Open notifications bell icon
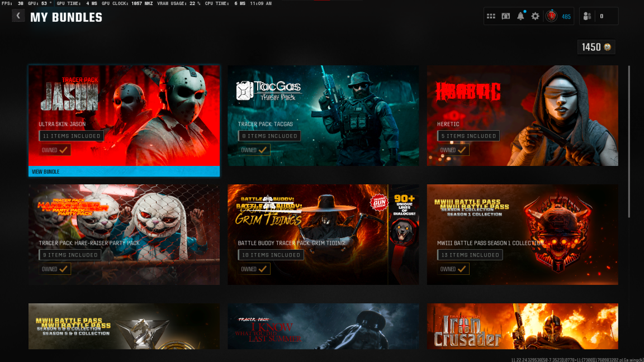This screenshot has height=362, width=644. (520, 16)
